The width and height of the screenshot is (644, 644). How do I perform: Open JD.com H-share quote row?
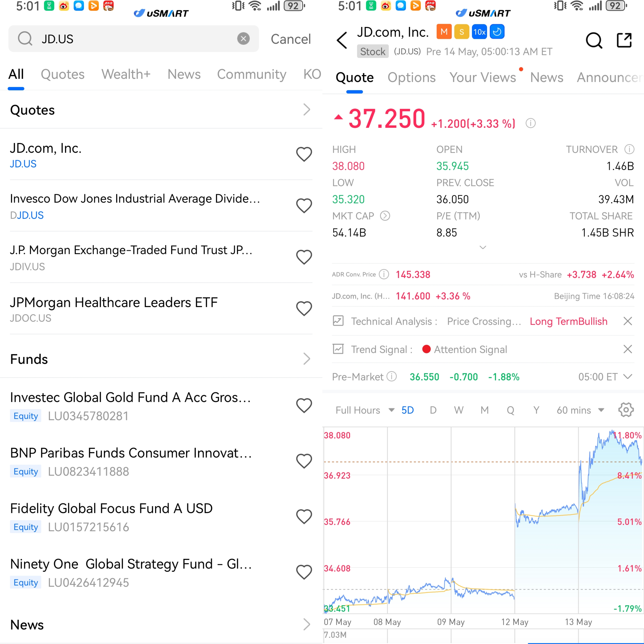click(x=483, y=296)
